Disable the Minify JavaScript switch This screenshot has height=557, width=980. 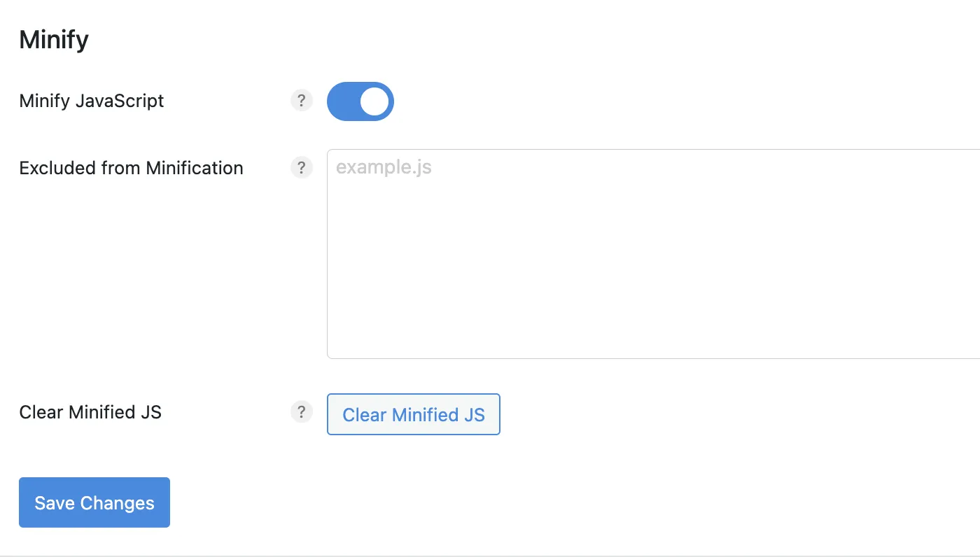point(360,101)
